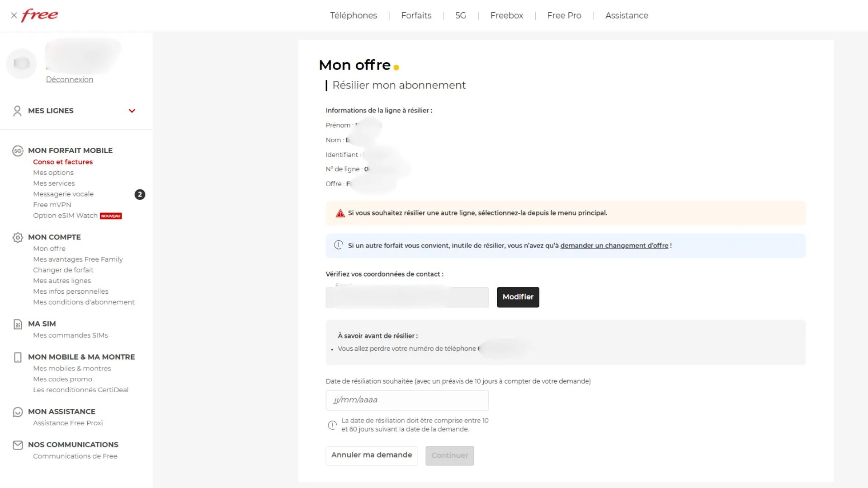Open Mes mobiles & montres

(72, 368)
